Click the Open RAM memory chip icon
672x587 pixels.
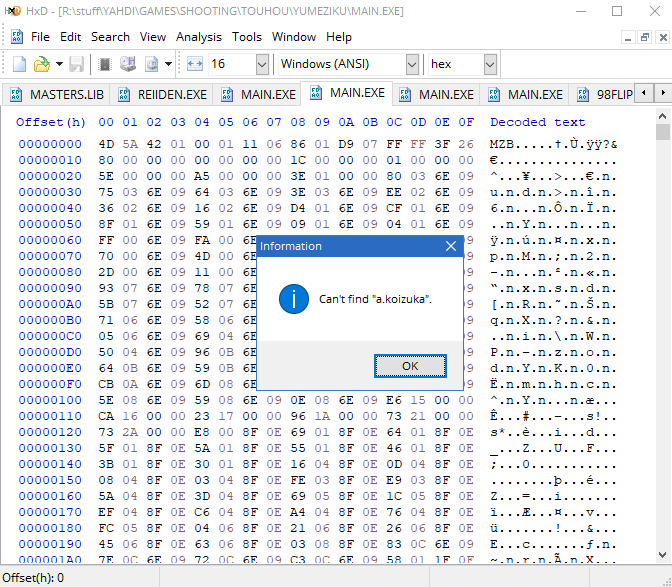(105, 64)
